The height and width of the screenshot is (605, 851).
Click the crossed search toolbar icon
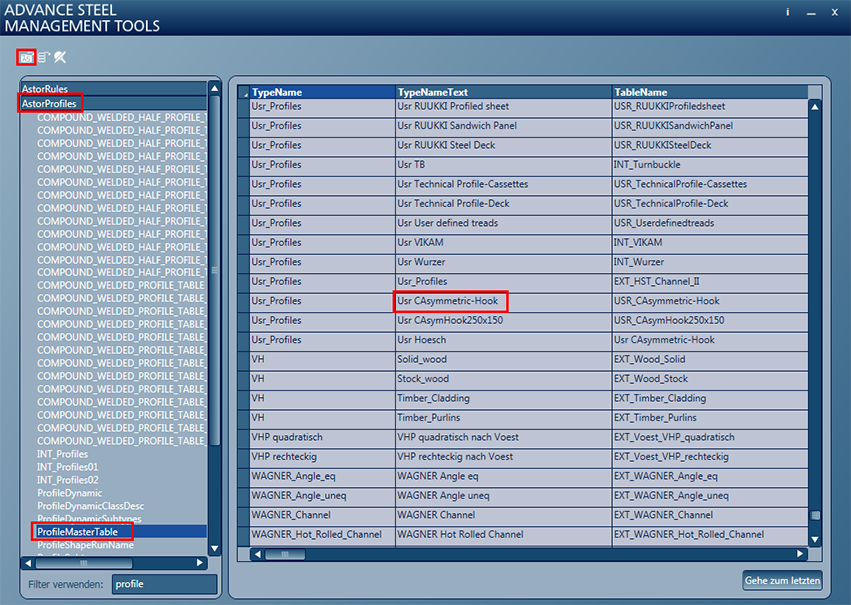60,57
